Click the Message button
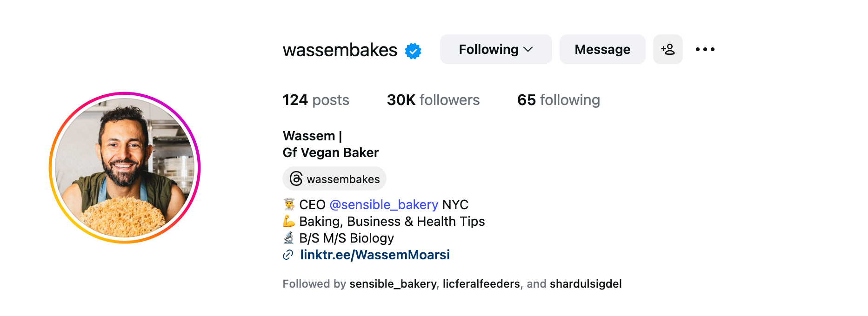The width and height of the screenshot is (868, 316). tap(602, 49)
